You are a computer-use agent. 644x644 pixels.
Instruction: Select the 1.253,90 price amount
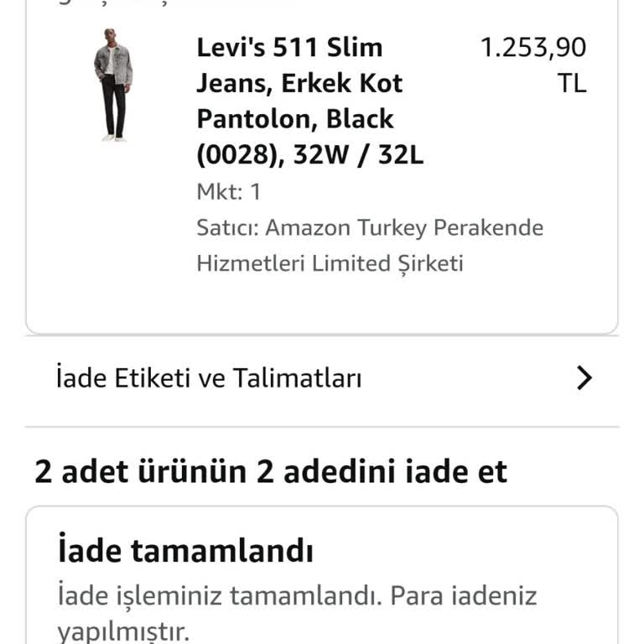coord(533,48)
